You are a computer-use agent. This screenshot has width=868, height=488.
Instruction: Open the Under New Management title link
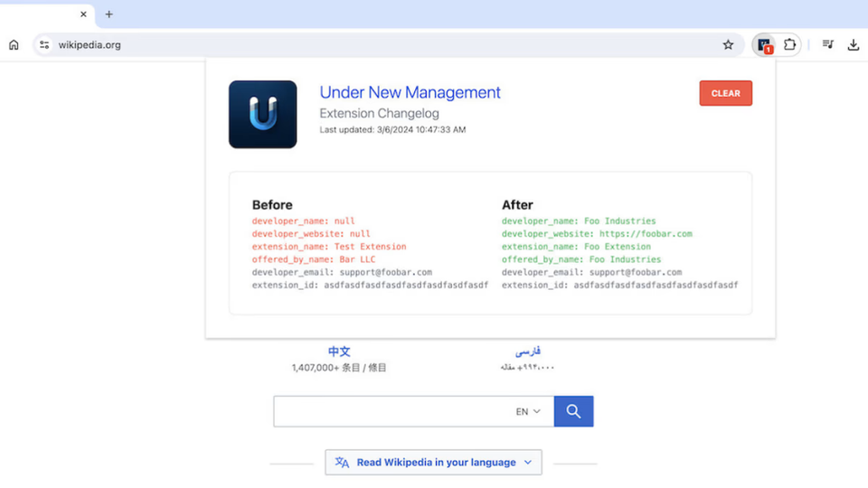pyautogui.click(x=410, y=92)
